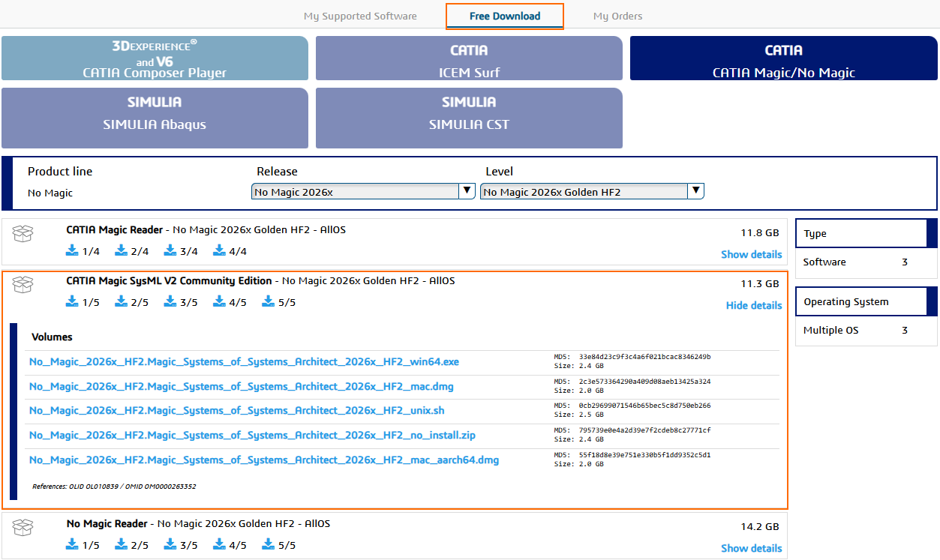The height and width of the screenshot is (560, 940).
Task: Show details for CATIA Magic Reader
Action: [x=751, y=254]
